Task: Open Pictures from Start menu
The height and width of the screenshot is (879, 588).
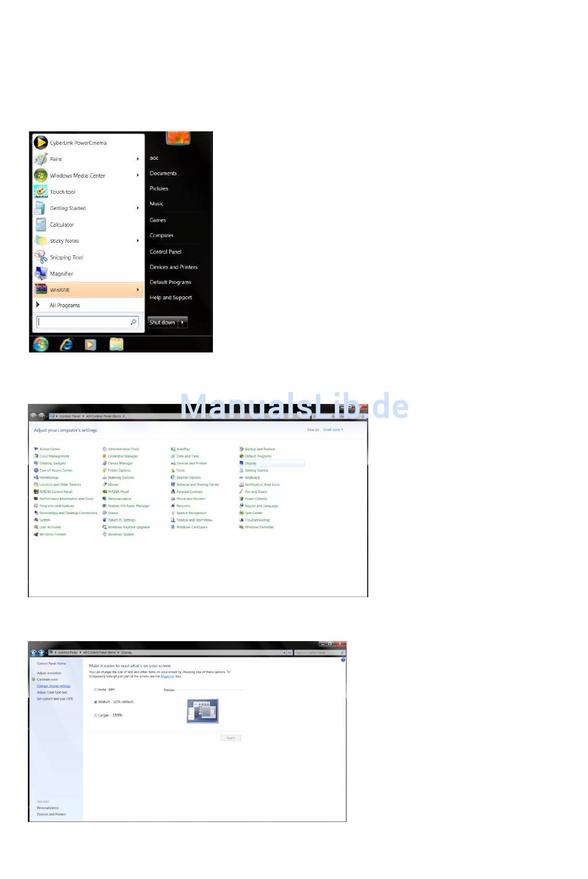Action: coord(158,188)
